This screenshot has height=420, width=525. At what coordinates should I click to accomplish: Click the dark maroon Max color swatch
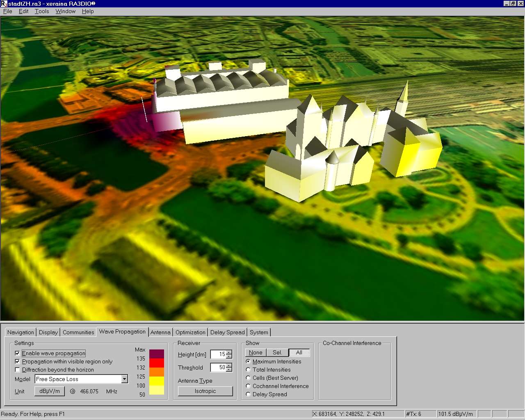tap(157, 354)
